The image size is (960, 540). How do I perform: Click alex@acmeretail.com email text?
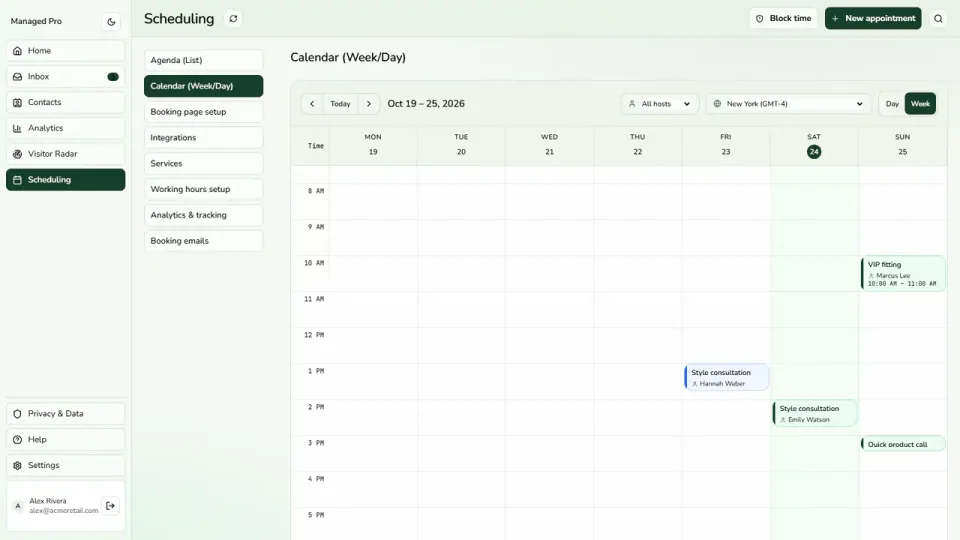64,511
